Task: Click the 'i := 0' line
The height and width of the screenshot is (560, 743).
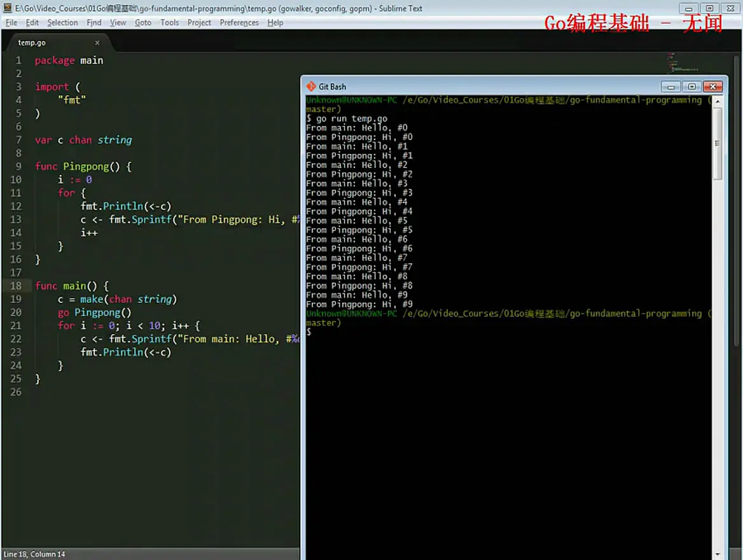Action: pos(75,179)
